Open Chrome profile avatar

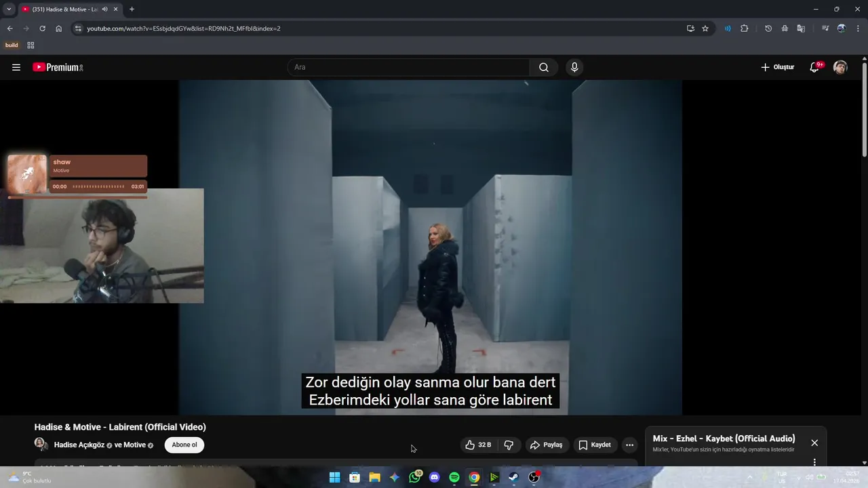[x=842, y=28]
